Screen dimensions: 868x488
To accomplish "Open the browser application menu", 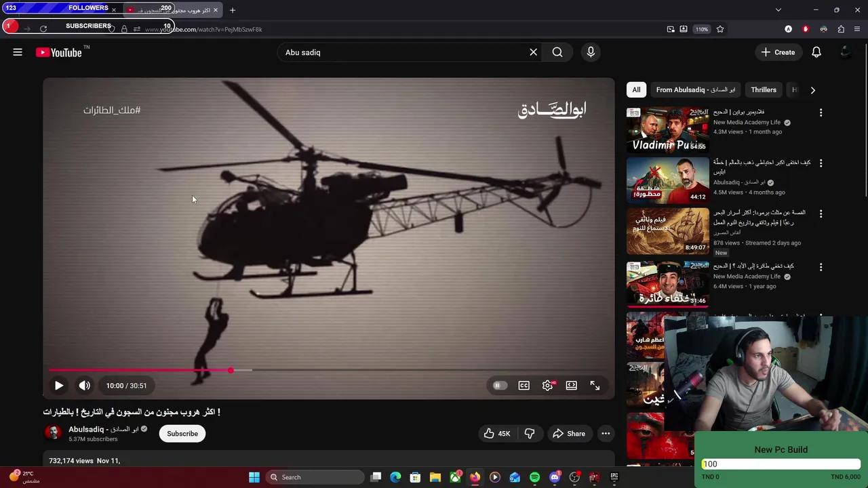I will click(x=858, y=29).
